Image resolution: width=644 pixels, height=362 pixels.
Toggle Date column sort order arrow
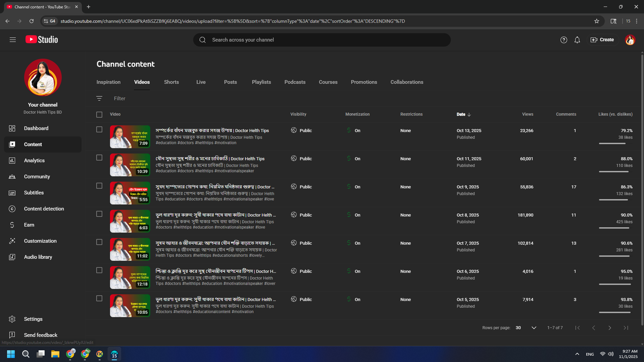click(x=469, y=115)
